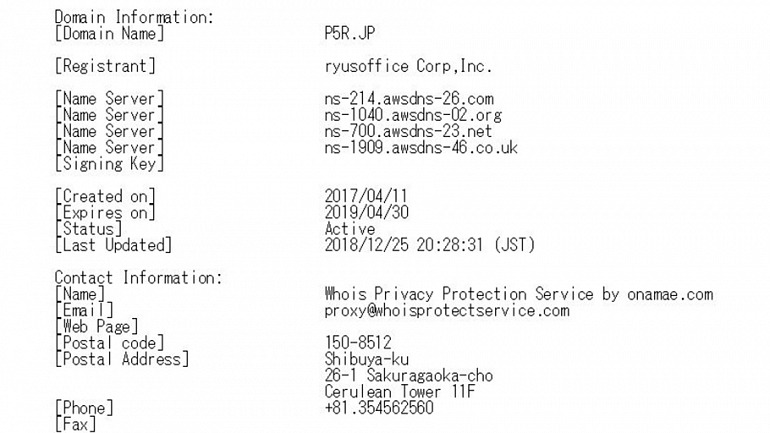770x433 pixels.
Task: Click the last updated timestamp 2018/12/25
Action: pos(430,245)
